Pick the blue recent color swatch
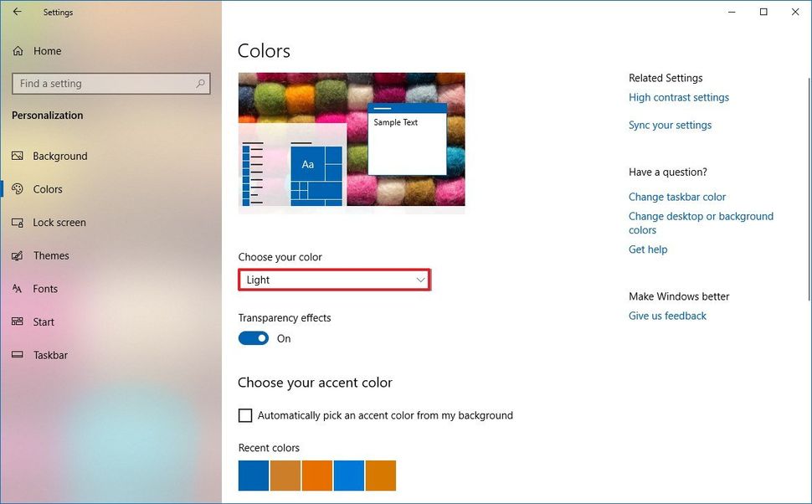This screenshot has width=812, height=504. (x=254, y=476)
